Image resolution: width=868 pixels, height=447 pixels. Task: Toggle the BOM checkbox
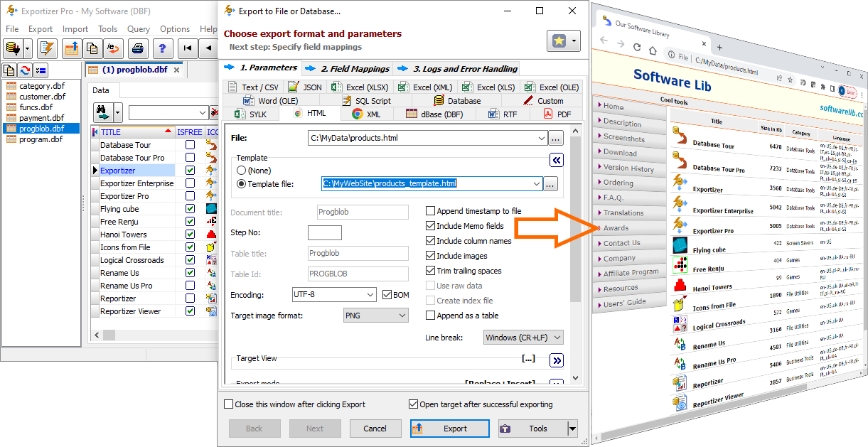tap(387, 295)
